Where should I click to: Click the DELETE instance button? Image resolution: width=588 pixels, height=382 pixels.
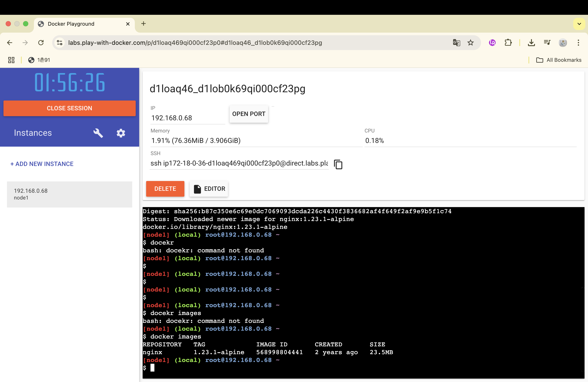tap(165, 189)
